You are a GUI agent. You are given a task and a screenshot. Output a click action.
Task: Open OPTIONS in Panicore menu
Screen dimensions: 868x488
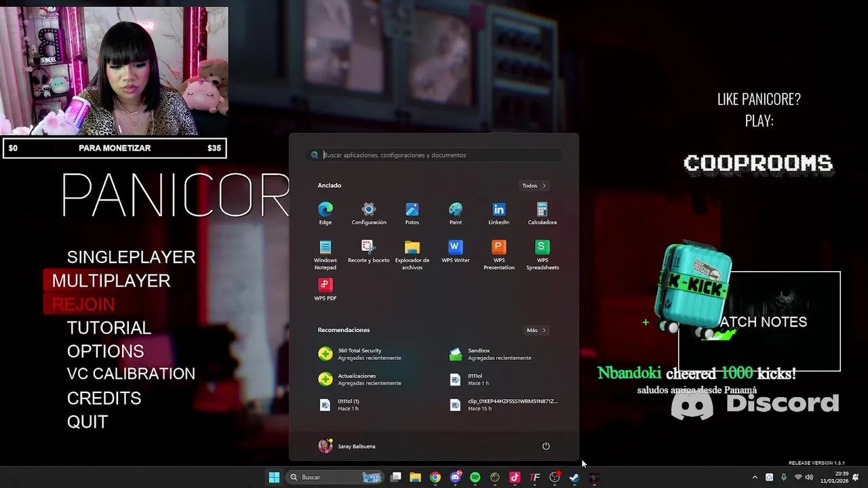click(x=105, y=351)
